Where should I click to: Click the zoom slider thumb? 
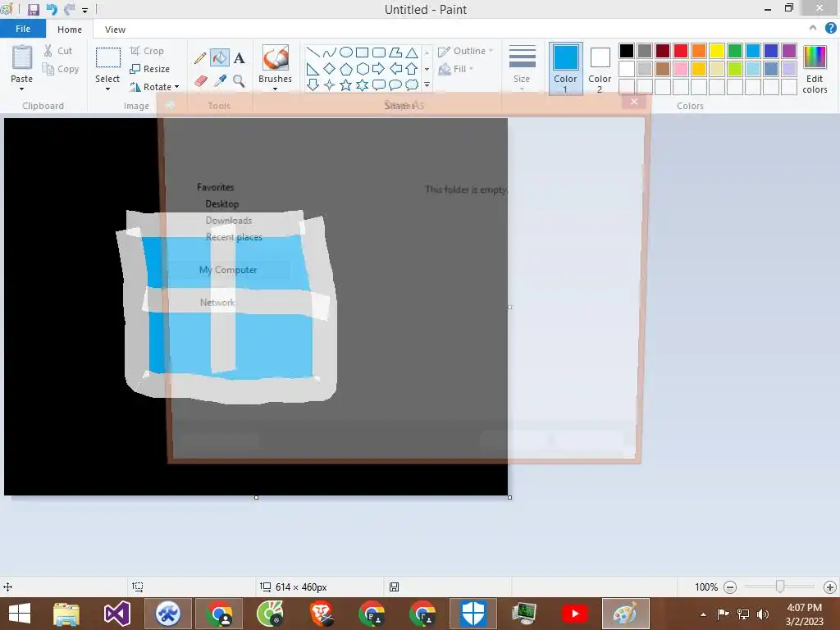(780, 587)
